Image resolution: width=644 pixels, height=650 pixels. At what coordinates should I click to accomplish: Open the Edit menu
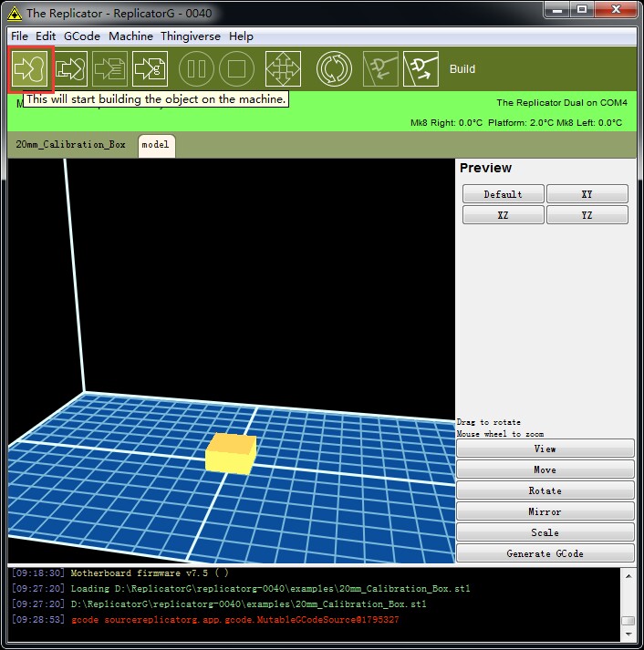46,36
